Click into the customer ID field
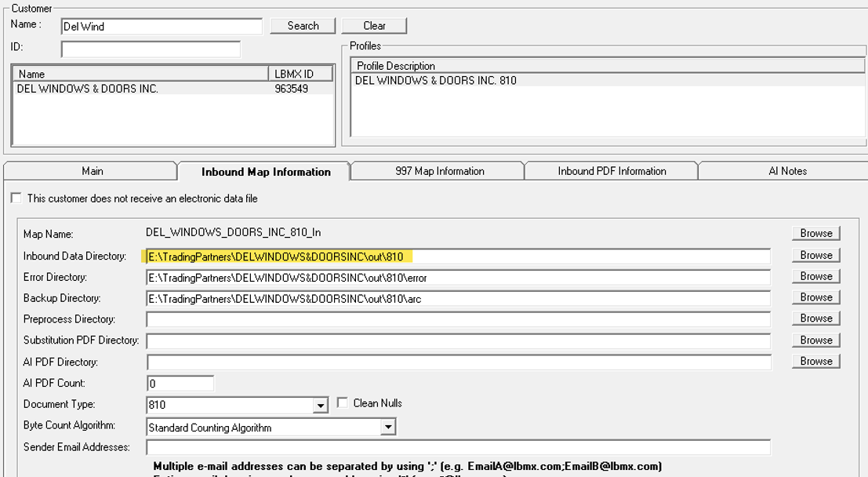The image size is (868, 477). (x=151, y=49)
